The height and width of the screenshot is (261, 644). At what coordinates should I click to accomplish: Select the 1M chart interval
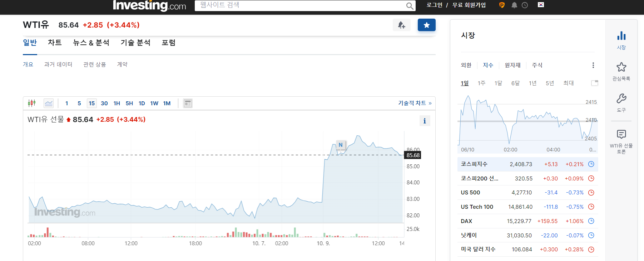tap(167, 103)
